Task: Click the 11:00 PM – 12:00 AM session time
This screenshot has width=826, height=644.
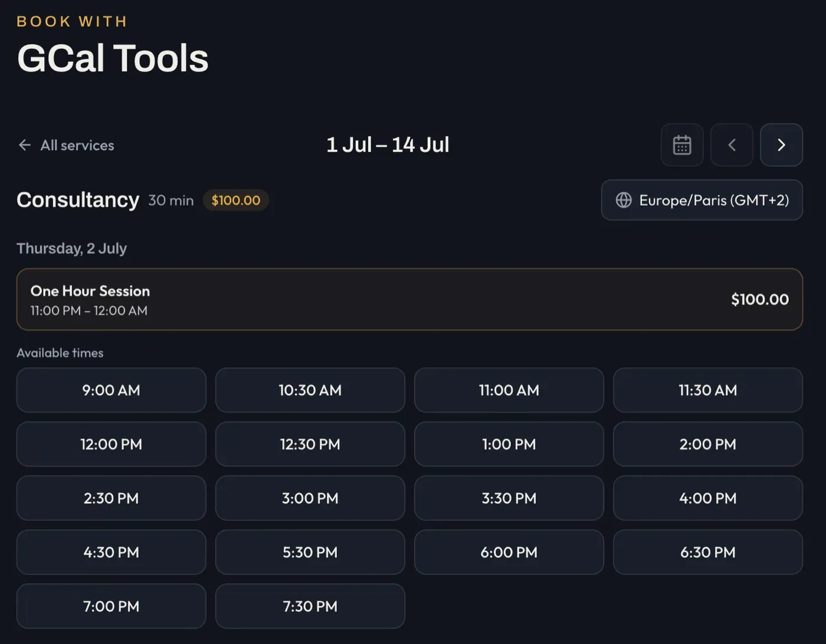Action: pos(89,310)
